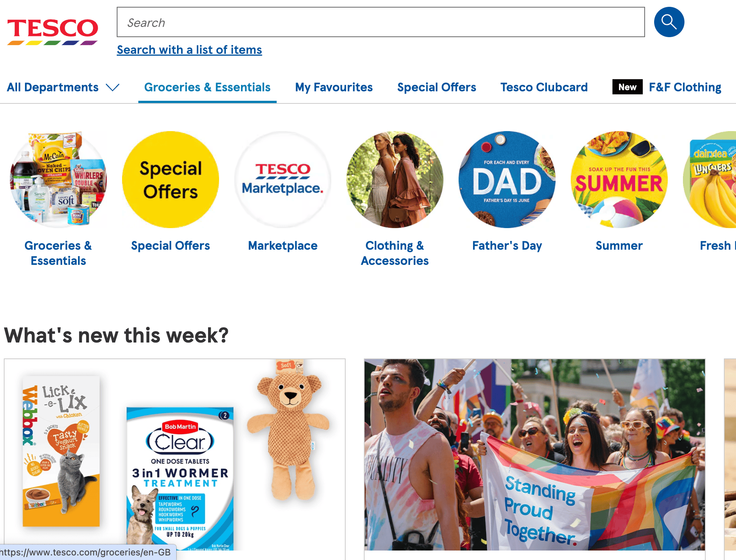Viewport: 736px width, 560px height.
Task: Open the F&F Clothing link
Action: tap(685, 88)
